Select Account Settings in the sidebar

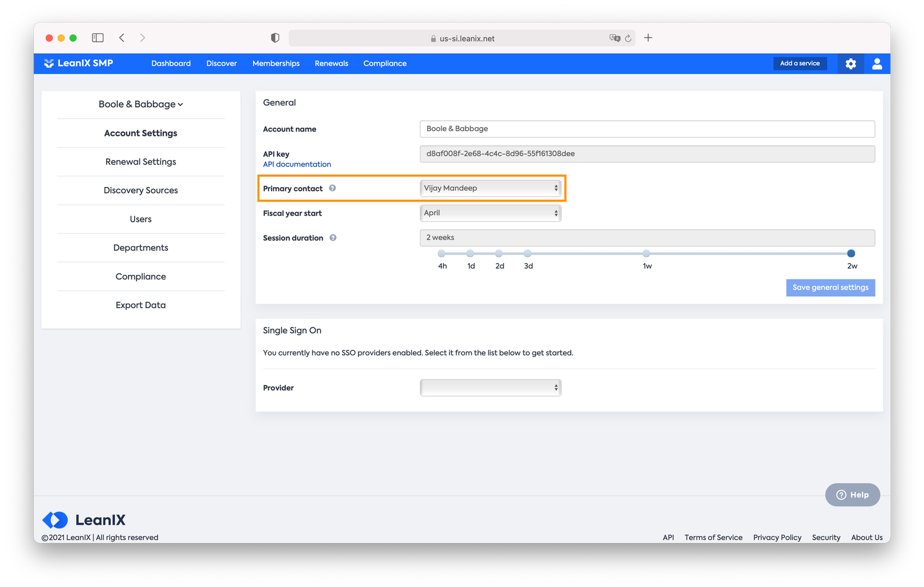coord(141,133)
